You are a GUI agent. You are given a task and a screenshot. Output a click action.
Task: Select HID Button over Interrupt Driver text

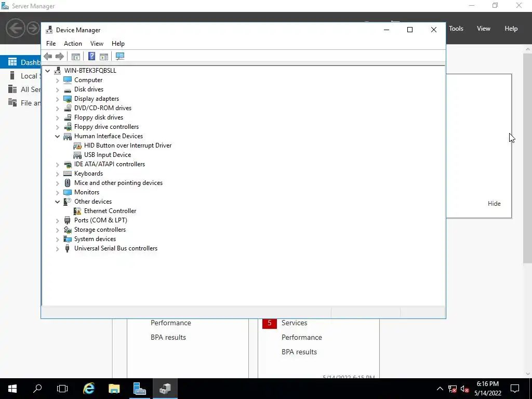tap(128, 145)
